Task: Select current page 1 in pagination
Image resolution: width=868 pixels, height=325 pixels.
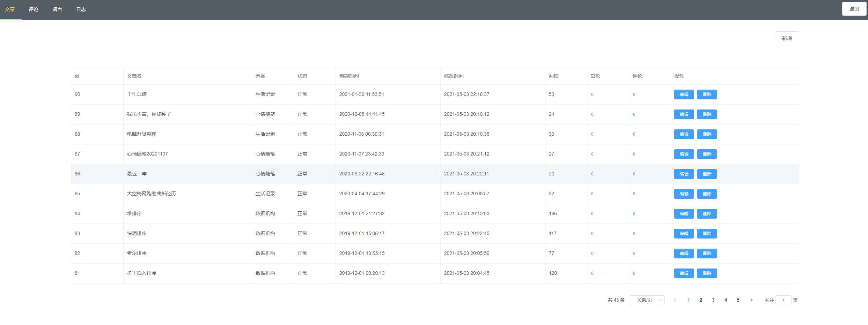Action: pyautogui.click(x=689, y=300)
